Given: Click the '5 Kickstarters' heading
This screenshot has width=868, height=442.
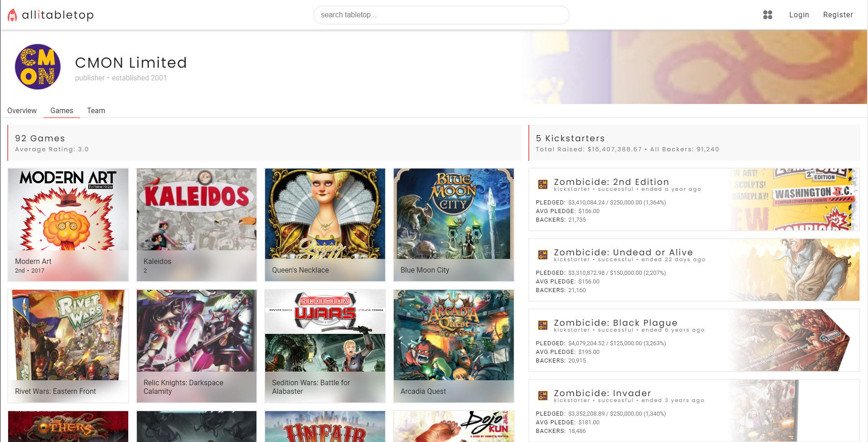Looking at the screenshot, I should coord(570,138).
